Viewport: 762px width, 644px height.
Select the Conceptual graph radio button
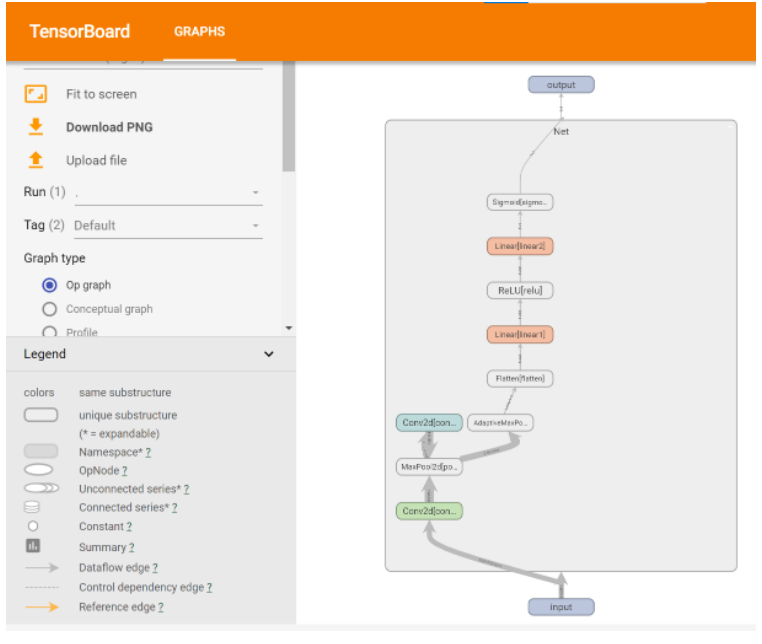coord(50,309)
